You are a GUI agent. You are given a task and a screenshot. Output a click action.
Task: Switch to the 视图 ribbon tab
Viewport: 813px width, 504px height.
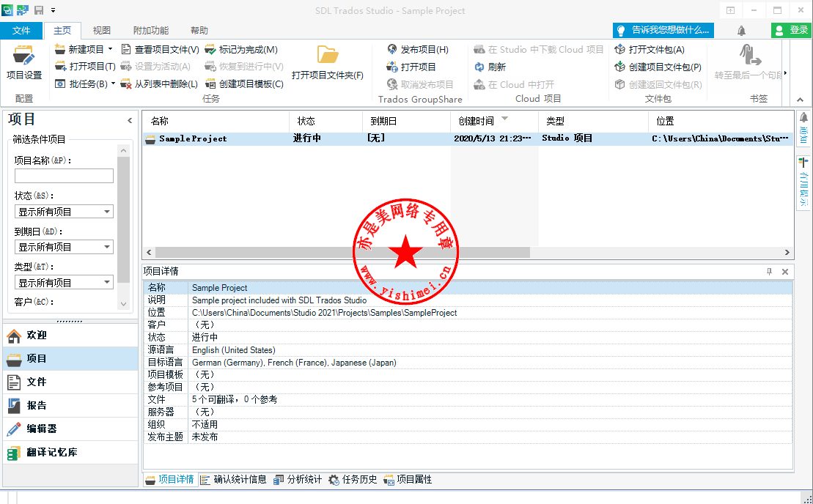click(102, 31)
